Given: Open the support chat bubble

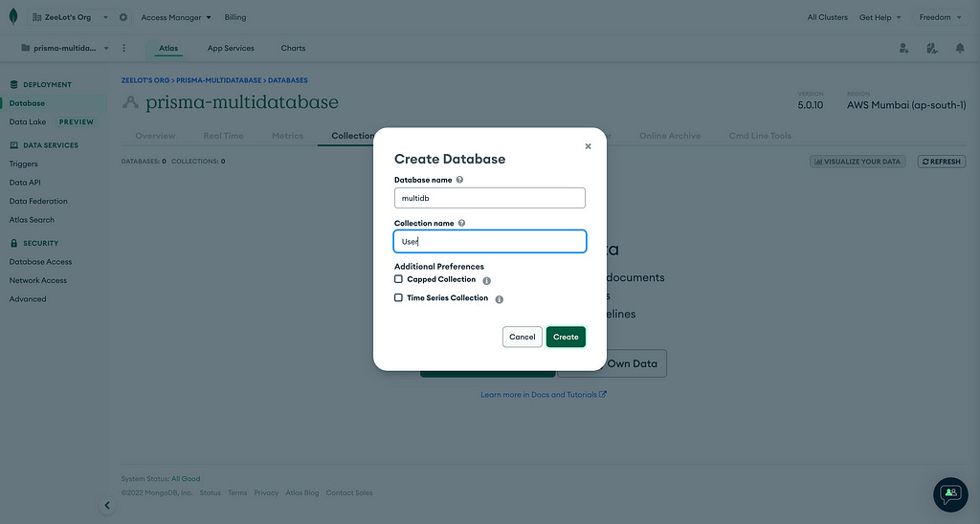Looking at the screenshot, I should tap(950, 494).
